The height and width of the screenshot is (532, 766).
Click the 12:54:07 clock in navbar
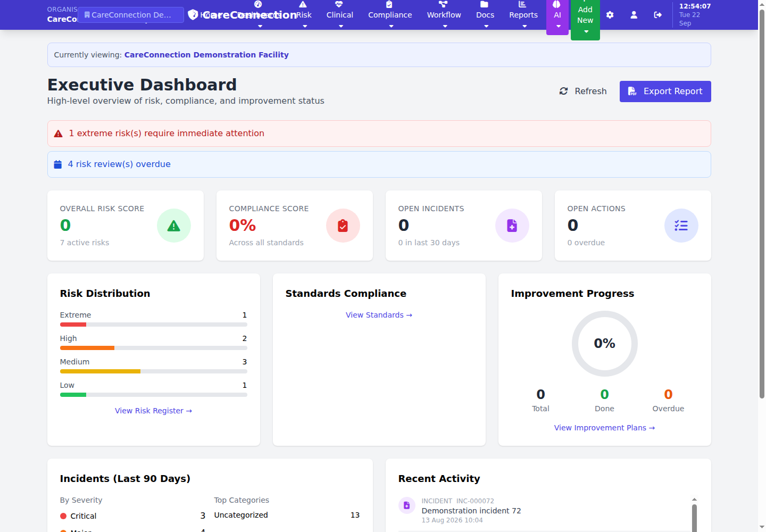point(695,6)
